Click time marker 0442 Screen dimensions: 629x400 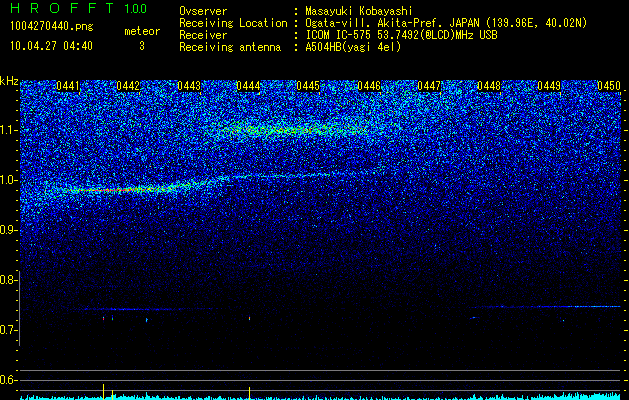128,86
